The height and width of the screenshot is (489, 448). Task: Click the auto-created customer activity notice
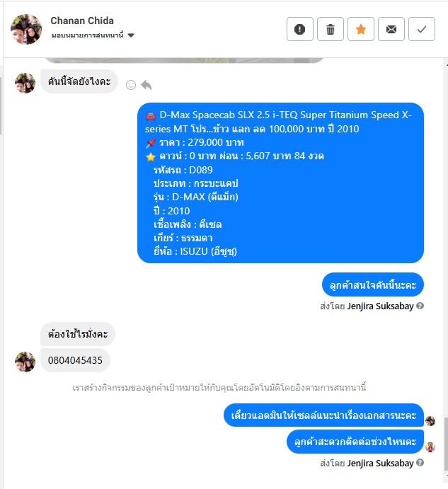[219, 388]
